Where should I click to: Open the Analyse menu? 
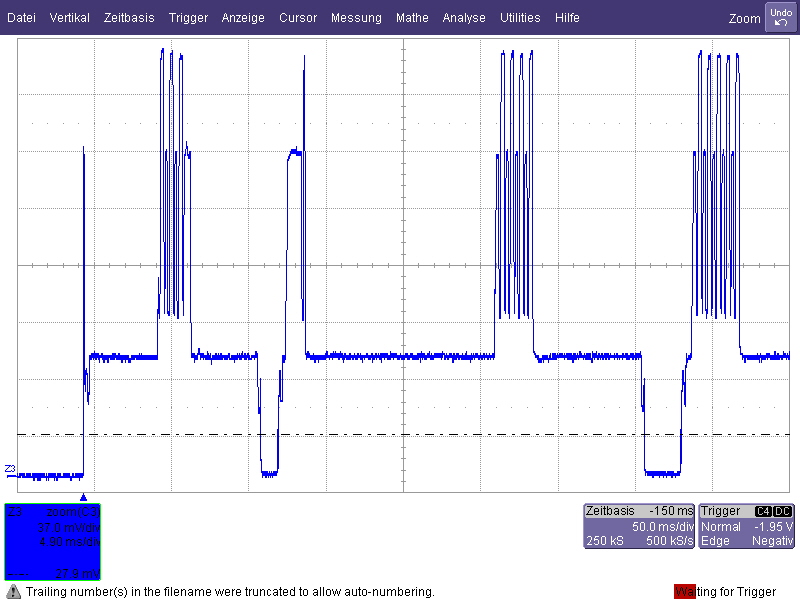tap(464, 18)
